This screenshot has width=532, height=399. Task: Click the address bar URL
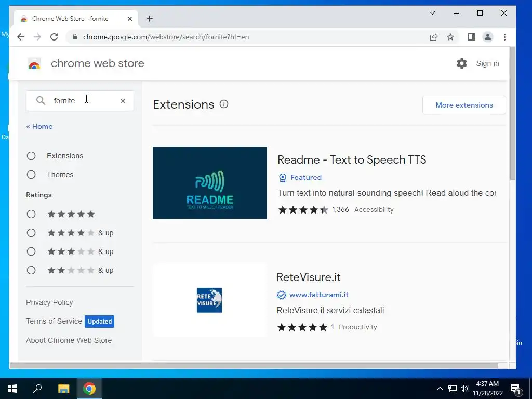(x=166, y=37)
